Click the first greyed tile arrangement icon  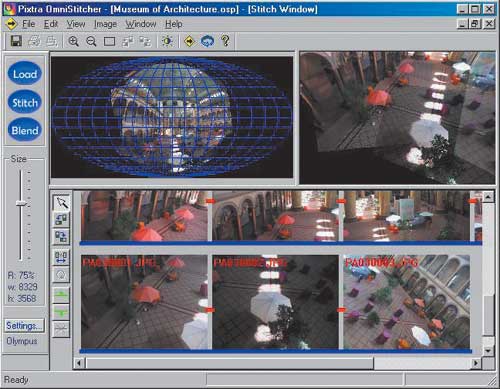click(x=127, y=42)
